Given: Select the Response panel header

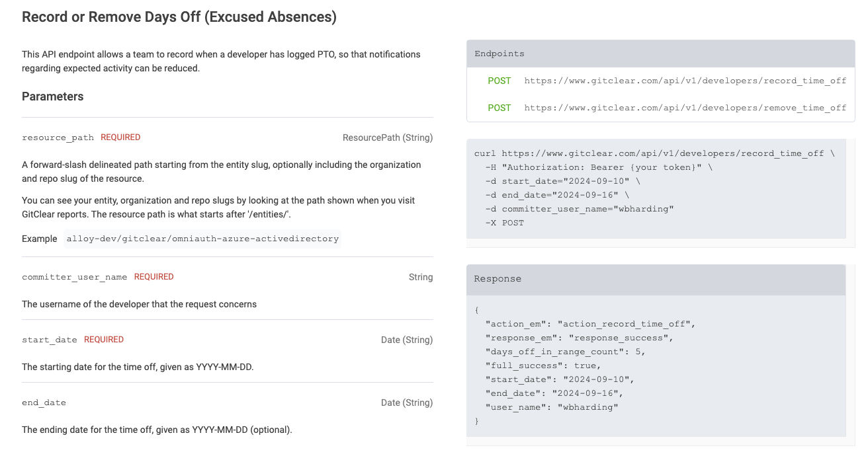Looking at the screenshot, I should coord(656,279).
